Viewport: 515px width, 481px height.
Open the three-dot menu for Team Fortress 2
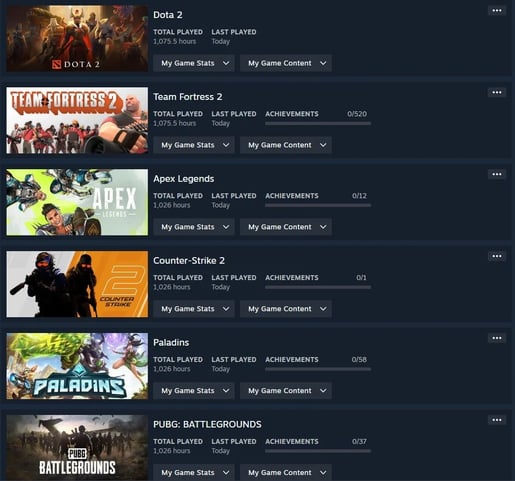497,92
